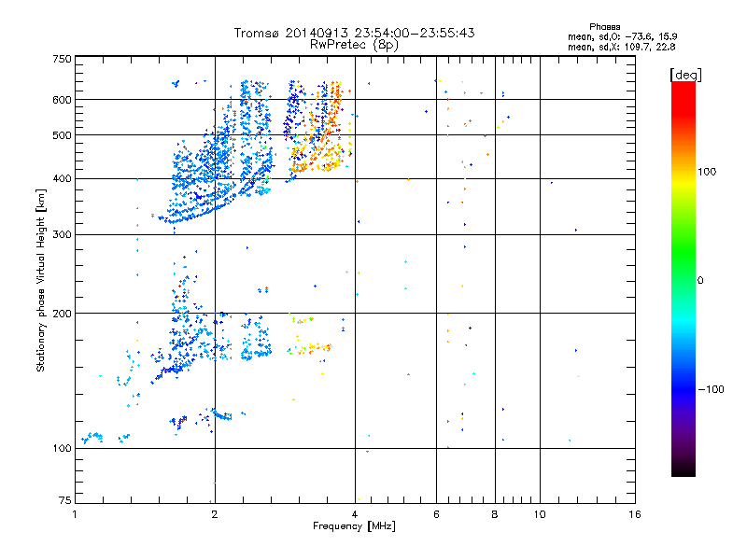
Task: Click the x-axis tick label '4'
Action: pos(355,514)
